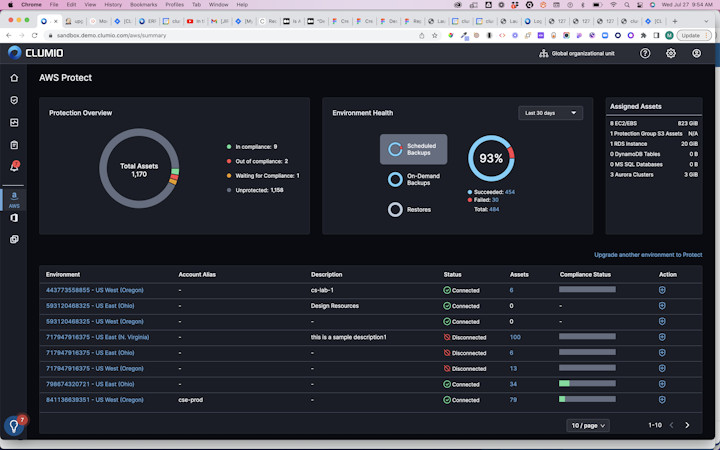Click action icon for 798674320721 row
The image size is (720, 450).
tap(662, 384)
